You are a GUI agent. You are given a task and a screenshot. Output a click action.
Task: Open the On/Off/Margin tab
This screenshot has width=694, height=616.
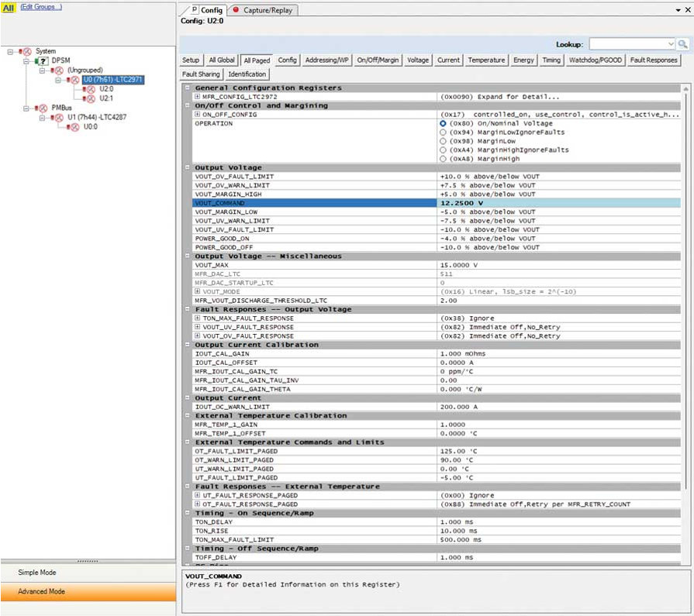click(x=378, y=60)
